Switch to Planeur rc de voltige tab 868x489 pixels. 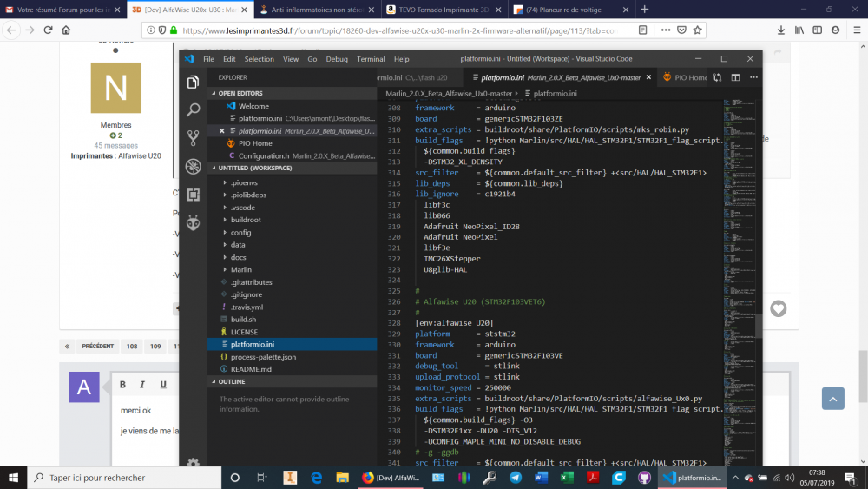[x=570, y=10]
